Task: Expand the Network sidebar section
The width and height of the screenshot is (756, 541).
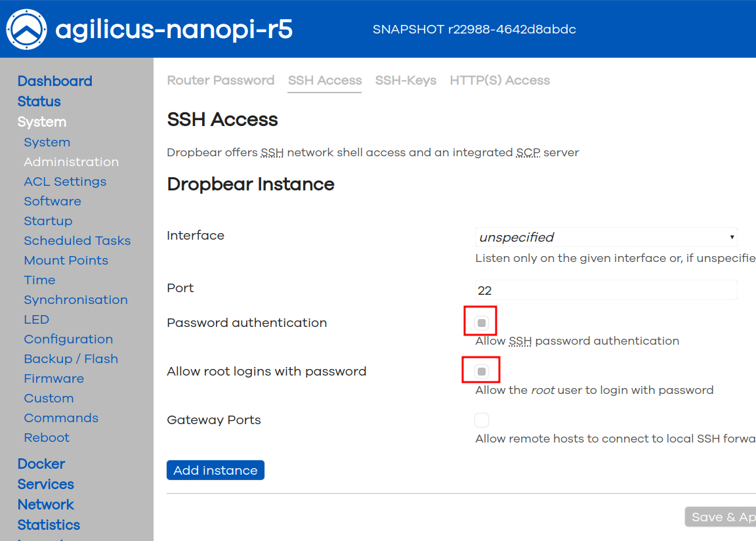Action: (46, 505)
